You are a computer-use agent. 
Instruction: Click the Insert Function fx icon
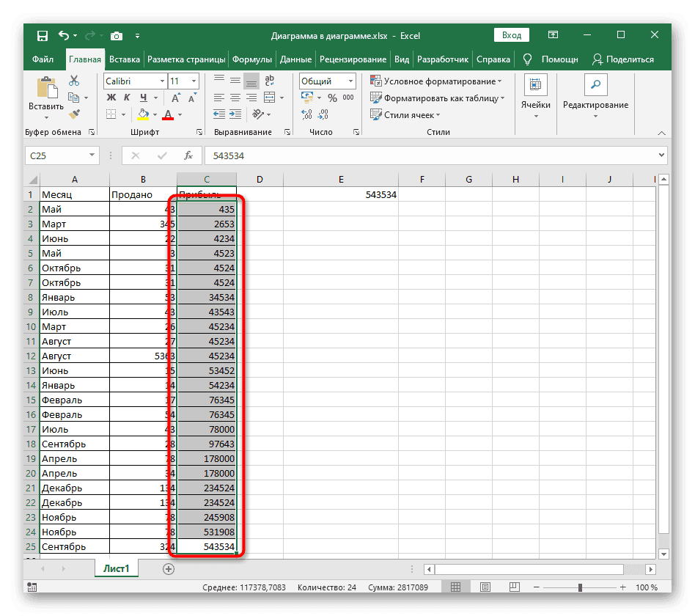[188, 155]
